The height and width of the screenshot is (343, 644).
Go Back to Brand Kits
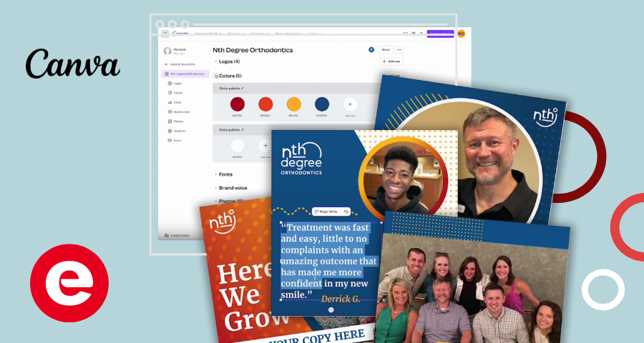(x=180, y=64)
